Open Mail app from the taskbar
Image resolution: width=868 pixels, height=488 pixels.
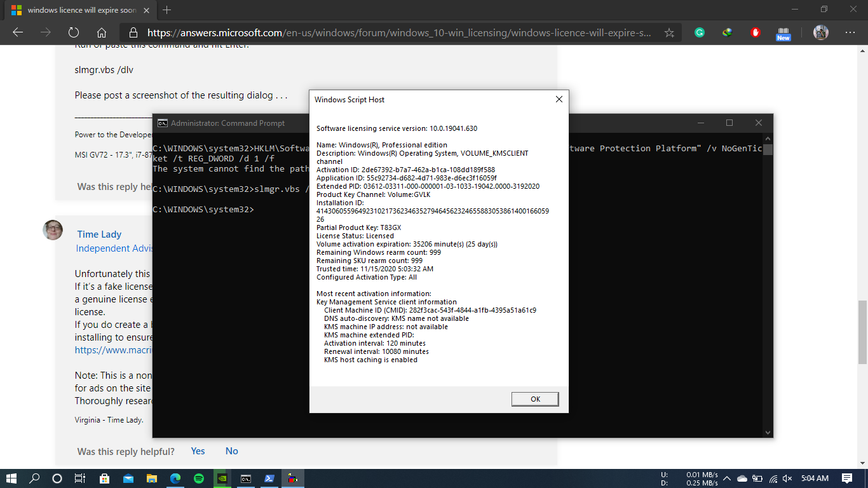pyautogui.click(x=128, y=478)
